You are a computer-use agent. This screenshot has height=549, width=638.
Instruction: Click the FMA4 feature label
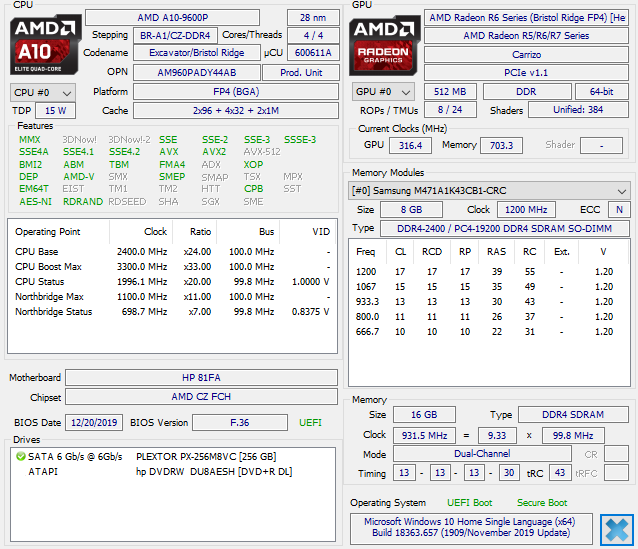(172, 164)
